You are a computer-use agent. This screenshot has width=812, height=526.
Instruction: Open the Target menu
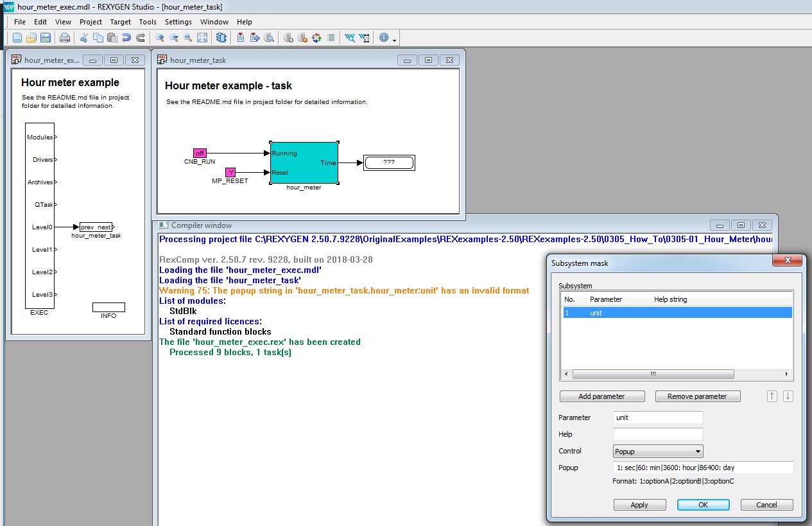tap(121, 22)
